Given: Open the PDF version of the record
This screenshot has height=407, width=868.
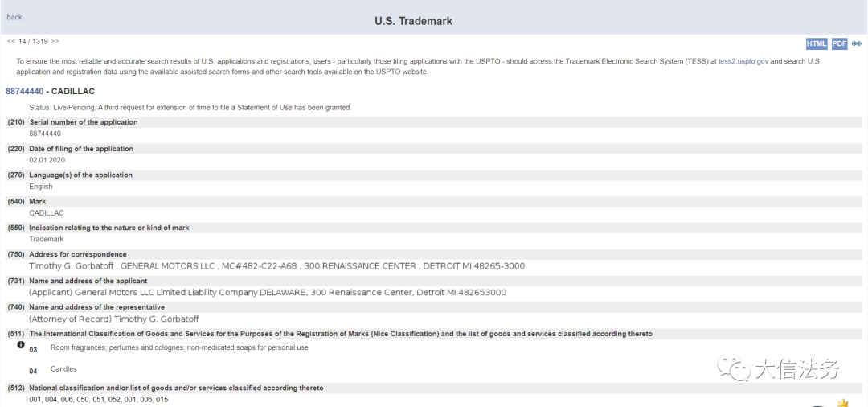Looking at the screenshot, I should [x=839, y=43].
